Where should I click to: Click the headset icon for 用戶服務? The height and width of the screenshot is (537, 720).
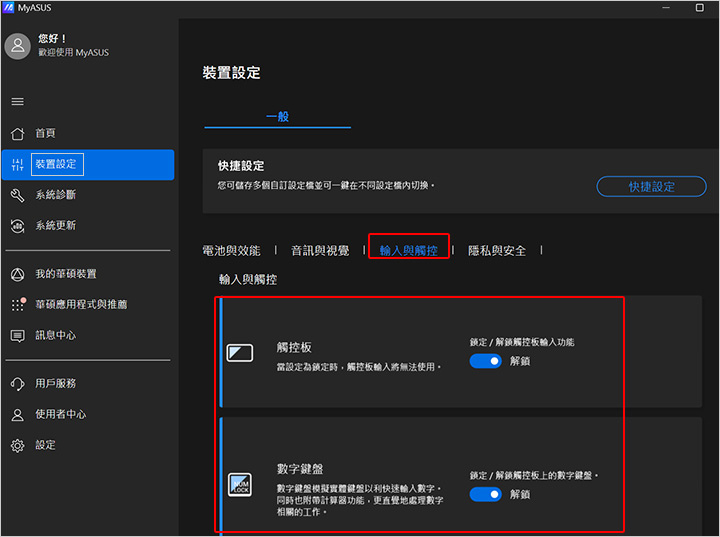point(17,384)
